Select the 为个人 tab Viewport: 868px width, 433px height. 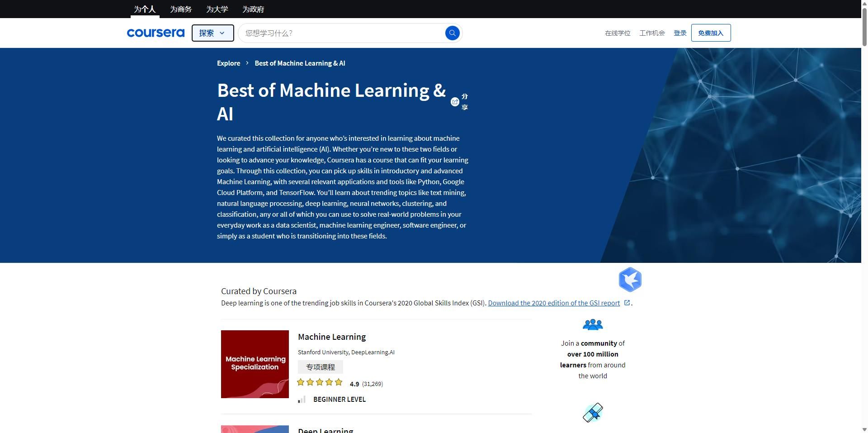point(145,9)
